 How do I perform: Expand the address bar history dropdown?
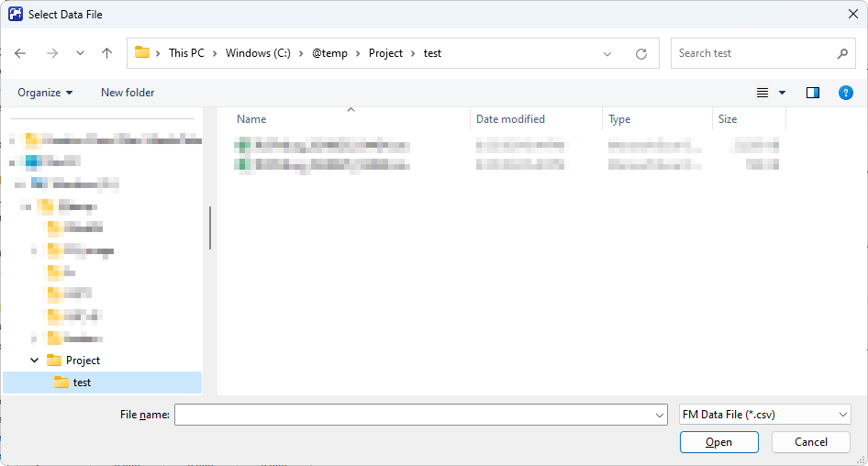[607, 53]
